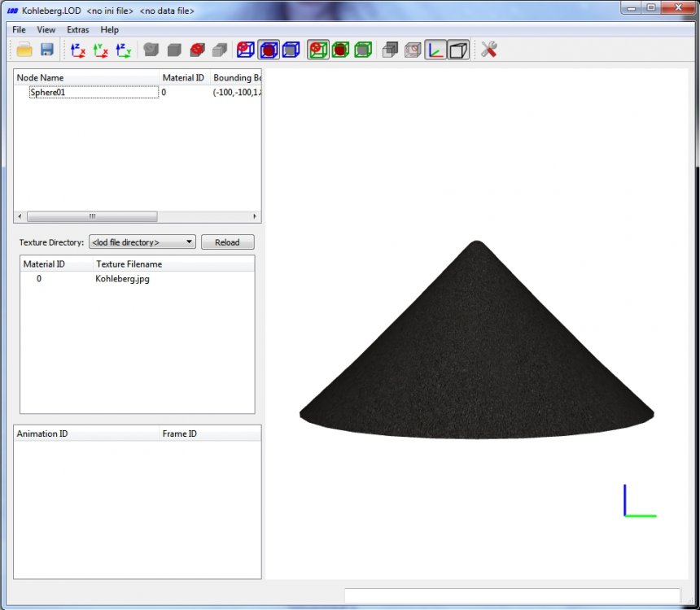Screen dimensions: 700x610
Task: Click the right arrow of node list scrollbar
Action: coord(255,216)
